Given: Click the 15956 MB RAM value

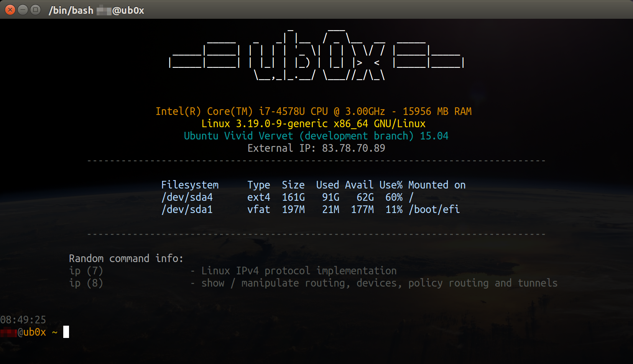Looking at the screenshot, I should pos(437,111).
